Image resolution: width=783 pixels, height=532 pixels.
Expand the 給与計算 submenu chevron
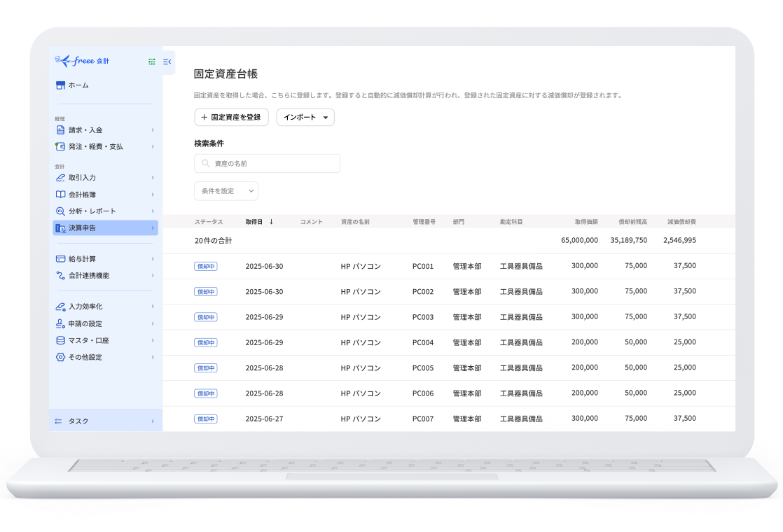[153, 259]
